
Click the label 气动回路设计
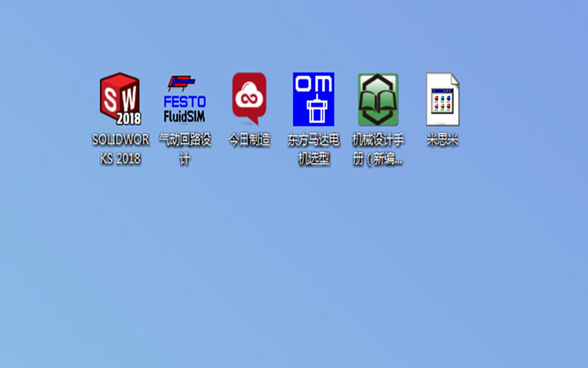coord(185,149)
